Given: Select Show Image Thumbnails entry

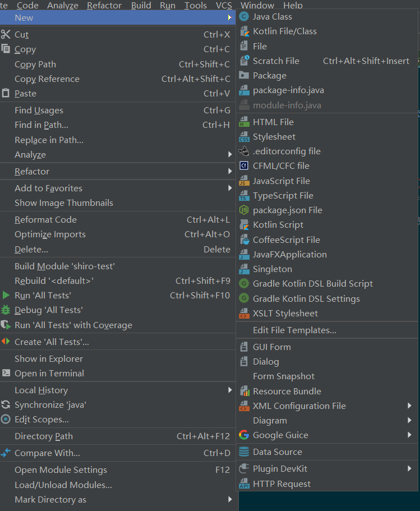Looking at the screenshot, I should click(x=118, y=202).
